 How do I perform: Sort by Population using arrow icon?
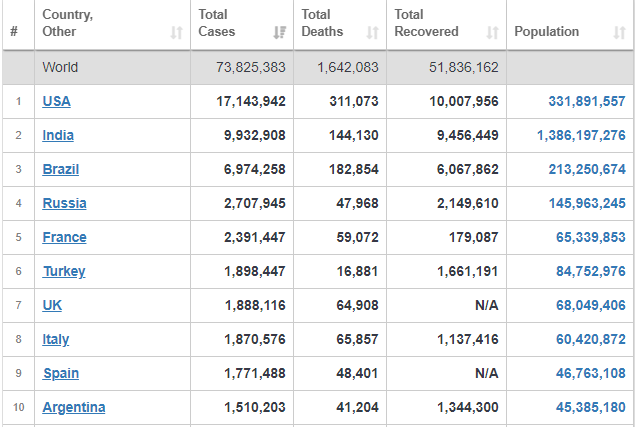619,32
